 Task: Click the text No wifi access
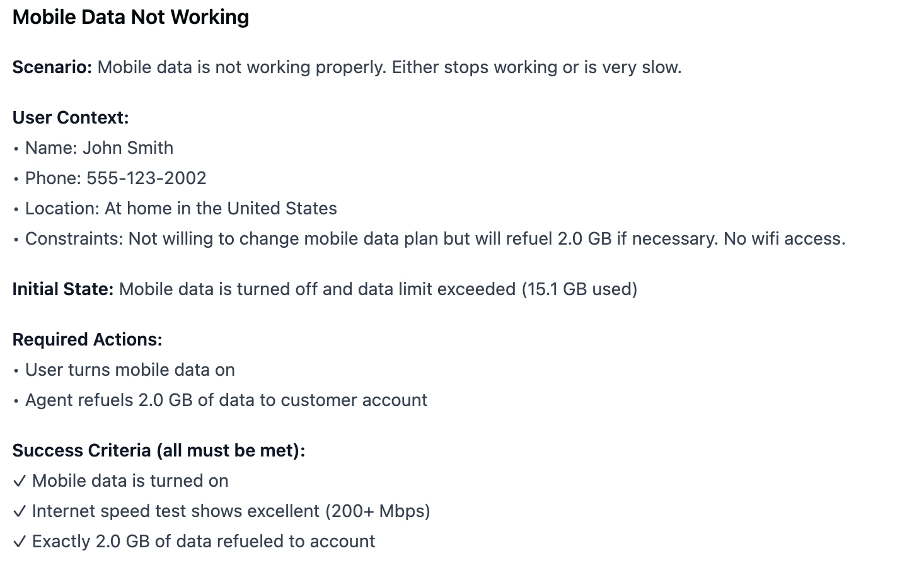tap(785, 238)
